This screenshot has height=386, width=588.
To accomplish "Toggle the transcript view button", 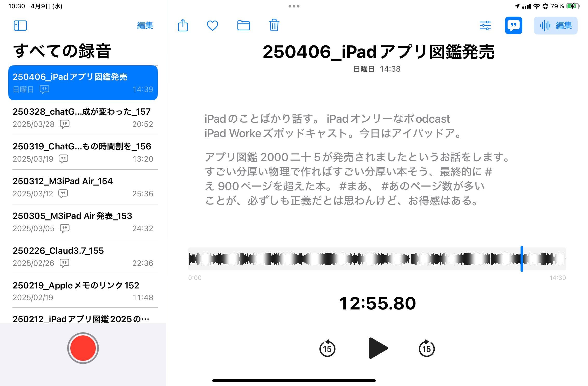I will click(513, 25).
